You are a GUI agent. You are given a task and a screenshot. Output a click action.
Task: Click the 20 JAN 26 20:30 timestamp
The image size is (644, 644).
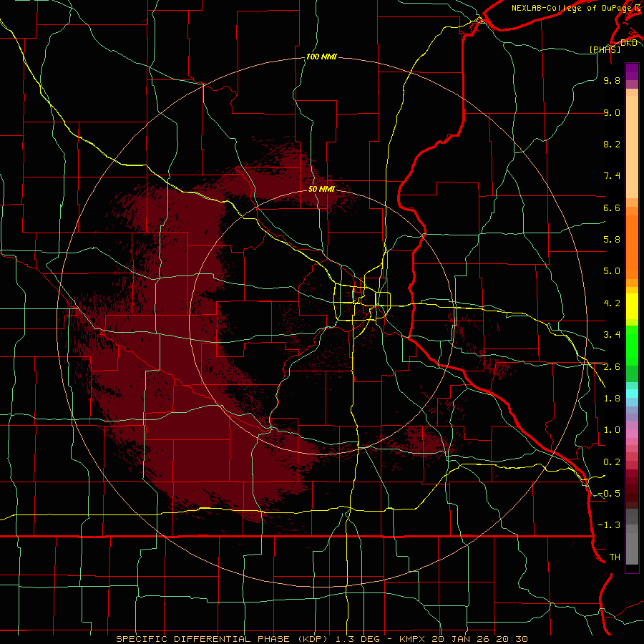click(x=481, y=639)
